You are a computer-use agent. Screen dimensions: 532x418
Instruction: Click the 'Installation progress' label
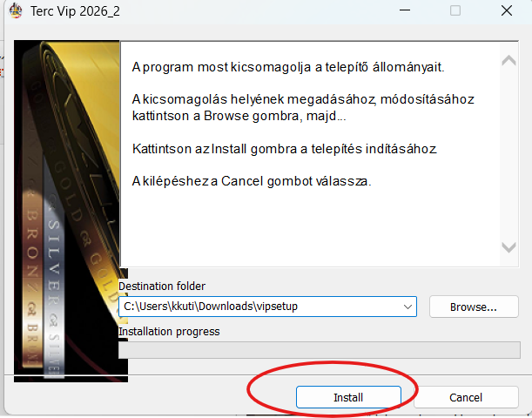click(169, 331)
